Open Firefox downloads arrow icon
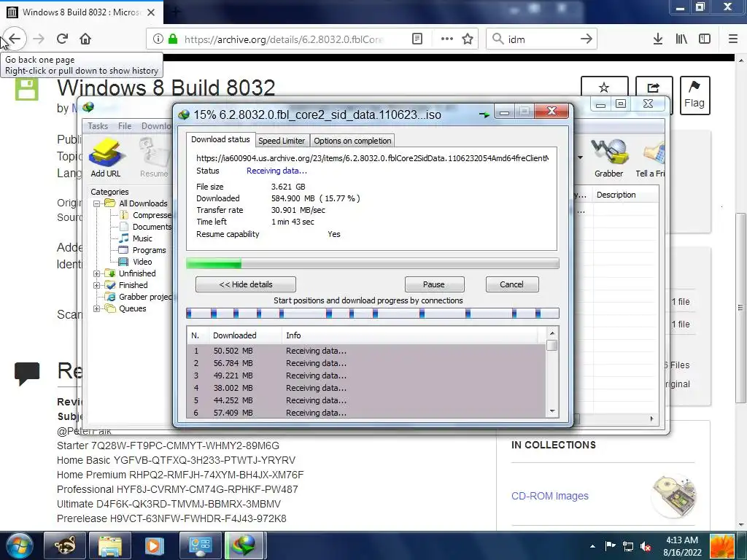The image size is (747, 560). [658, 39]
